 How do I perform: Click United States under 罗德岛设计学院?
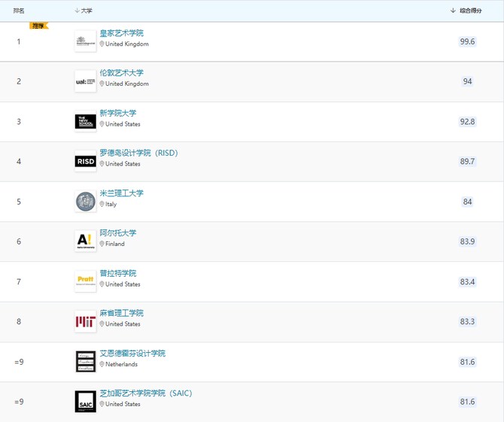(123, 164)
